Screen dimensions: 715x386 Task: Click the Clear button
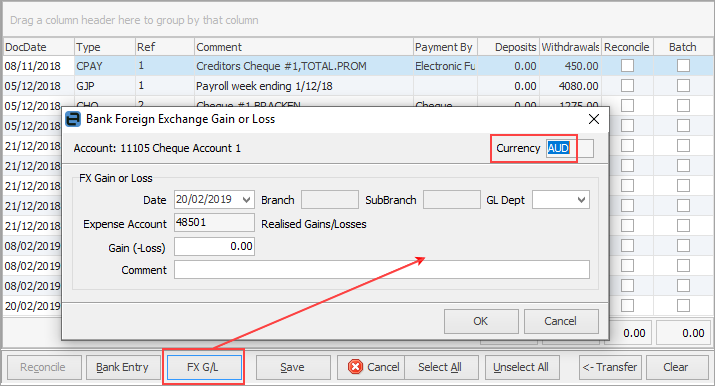677,367
